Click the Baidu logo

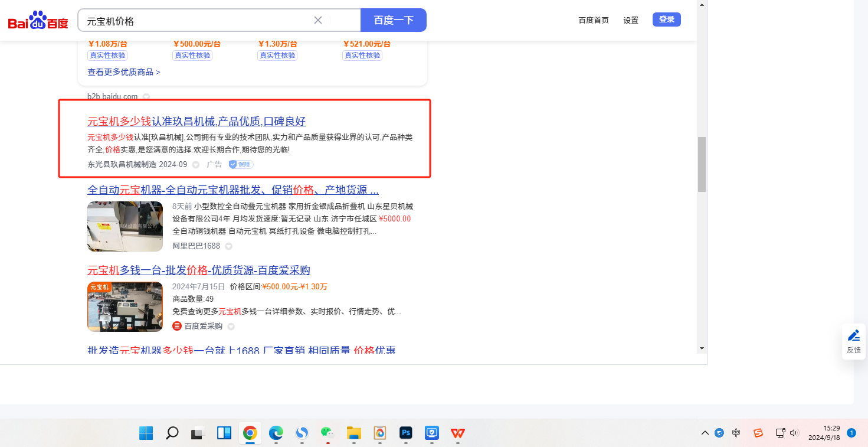click(38, 21)
